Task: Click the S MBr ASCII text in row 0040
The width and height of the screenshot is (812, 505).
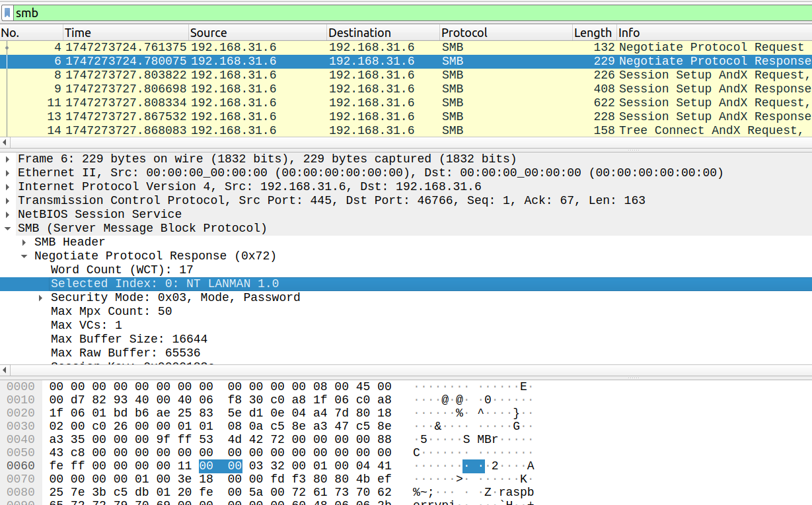Action: (480, 439)
